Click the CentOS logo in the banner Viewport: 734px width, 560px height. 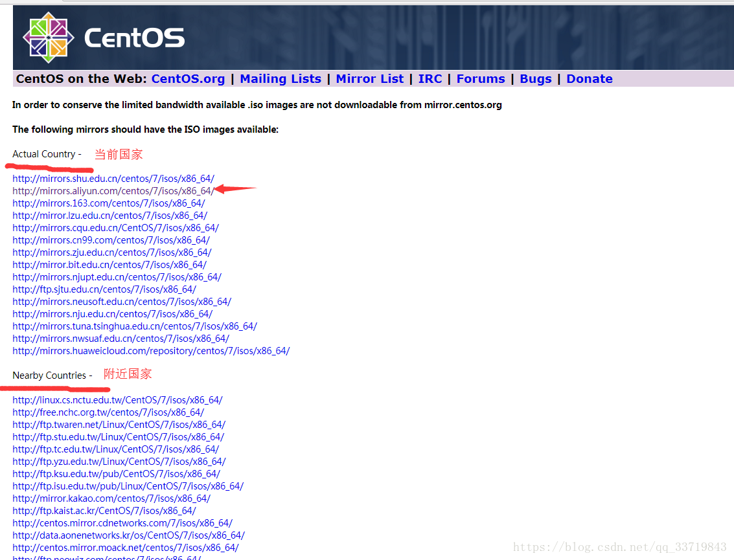(104, 38)
